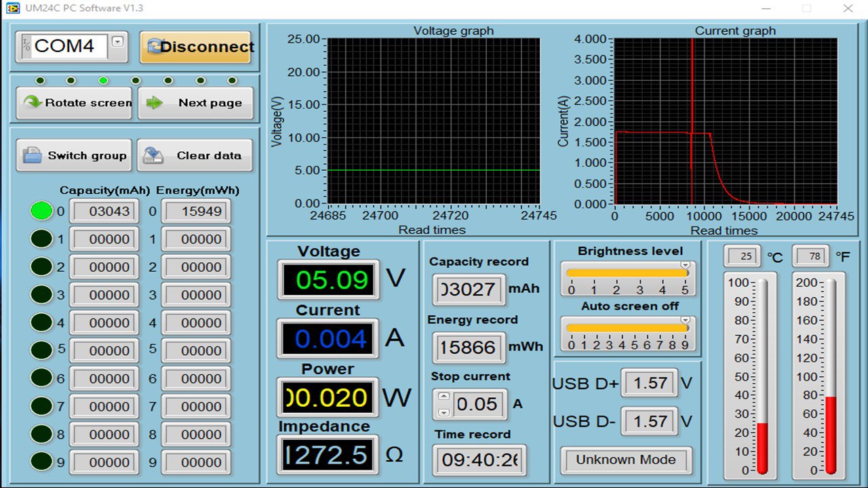The image size is (868, 488).
Task: Open the COM4 port dropdown arrow
Action: pyautogui.click(x=117, y=41)
